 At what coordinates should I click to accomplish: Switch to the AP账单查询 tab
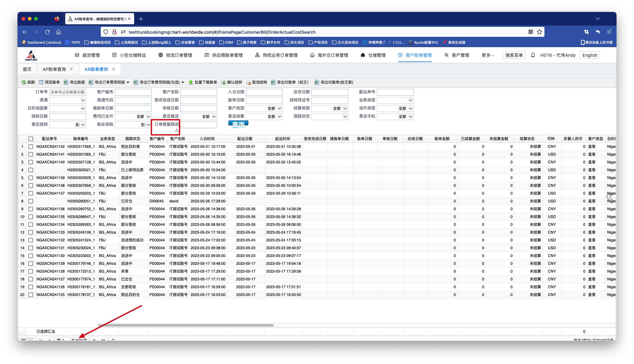tap(54, 69)
